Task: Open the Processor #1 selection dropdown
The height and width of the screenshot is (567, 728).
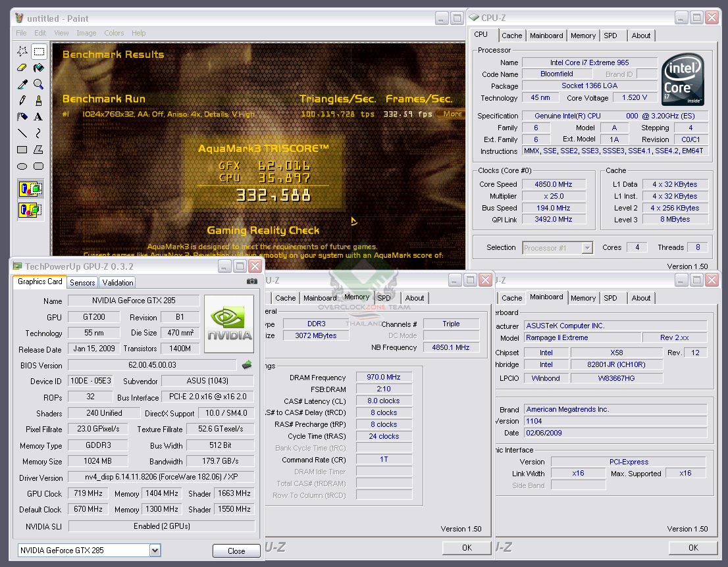Action: (587, 248)
